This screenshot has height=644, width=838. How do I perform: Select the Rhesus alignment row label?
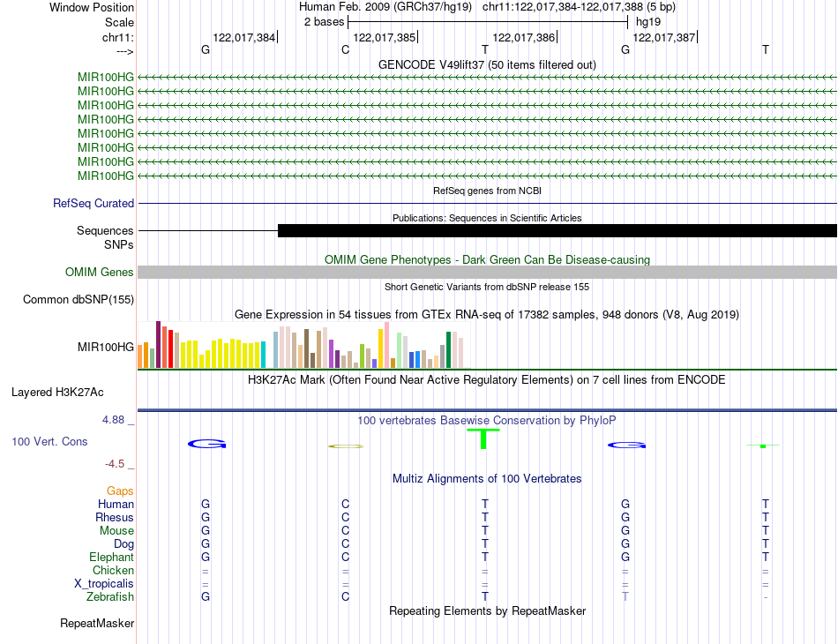115,517
